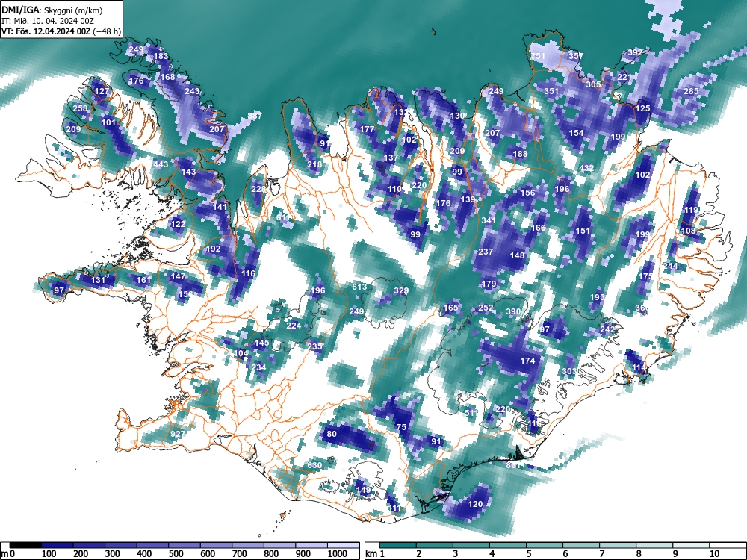Viewport: 747px width, 560px height.
Task: Click the visibility value 177 on the map
Action: click(367, 129)
